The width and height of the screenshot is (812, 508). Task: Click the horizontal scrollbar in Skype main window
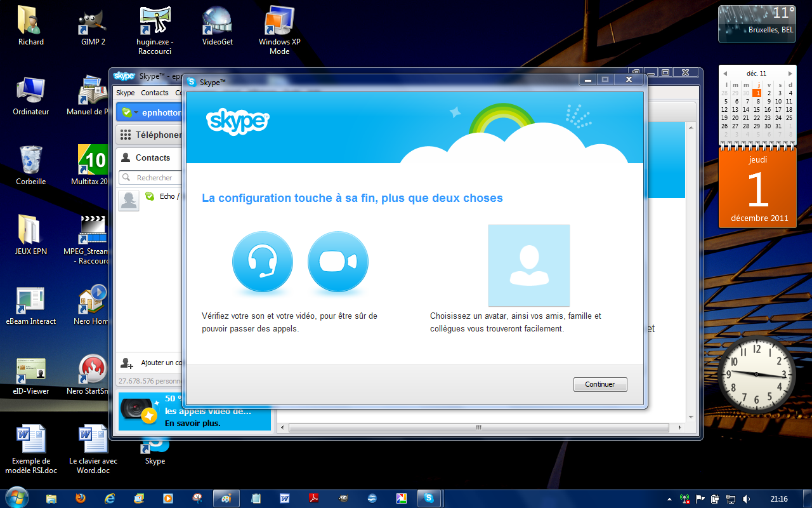tap(478, 427)
